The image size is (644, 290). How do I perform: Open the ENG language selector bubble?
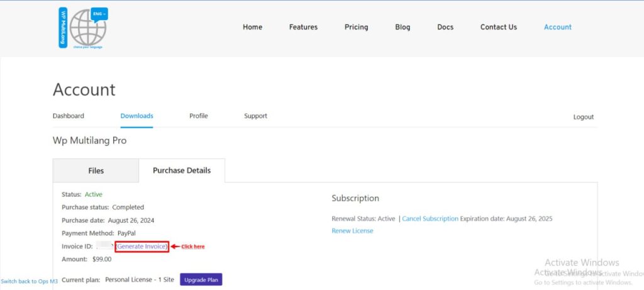pos(99,14)
